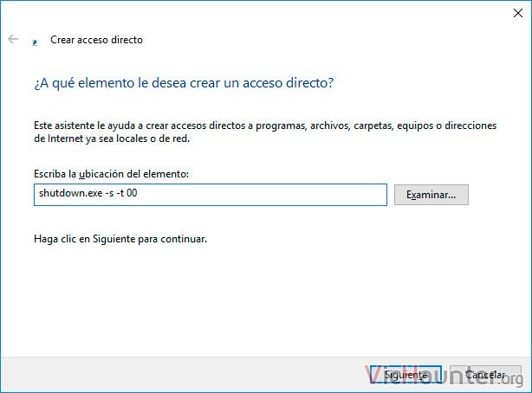The image size is (532, 393).
Task: Click the empty right portion of the location box
Action: tap(264, 195)
